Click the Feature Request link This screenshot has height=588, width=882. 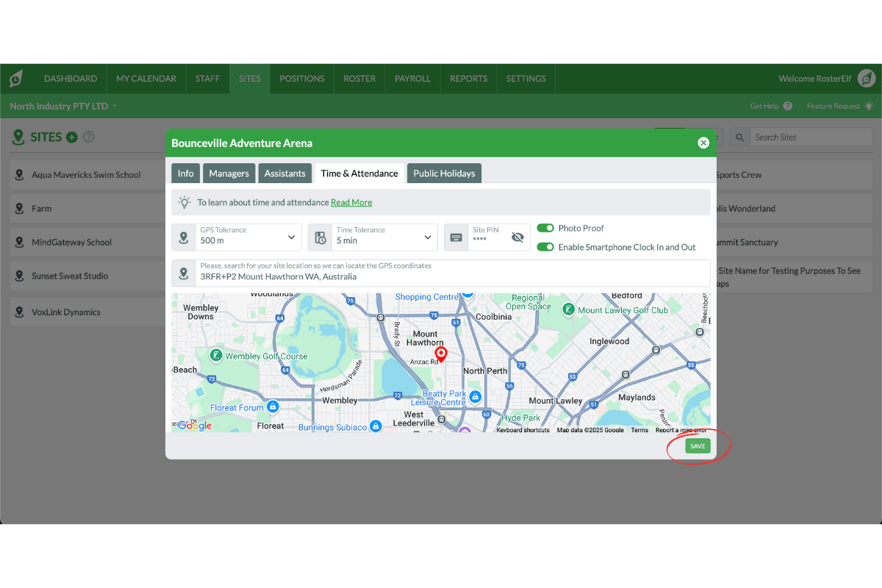[x=833, y=106]
